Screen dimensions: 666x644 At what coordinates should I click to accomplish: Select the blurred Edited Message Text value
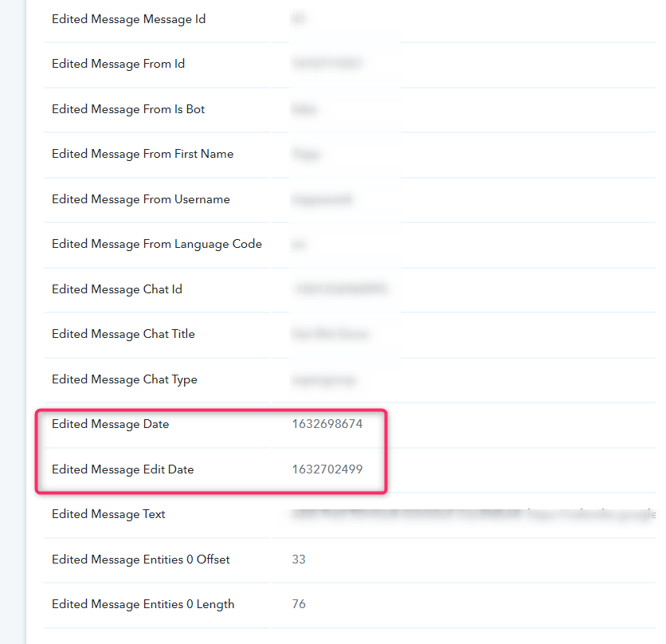(x=473, y=514)
